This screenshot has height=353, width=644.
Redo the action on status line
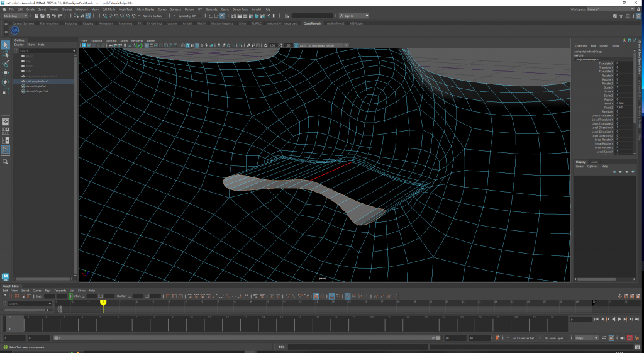click(60, 16)
